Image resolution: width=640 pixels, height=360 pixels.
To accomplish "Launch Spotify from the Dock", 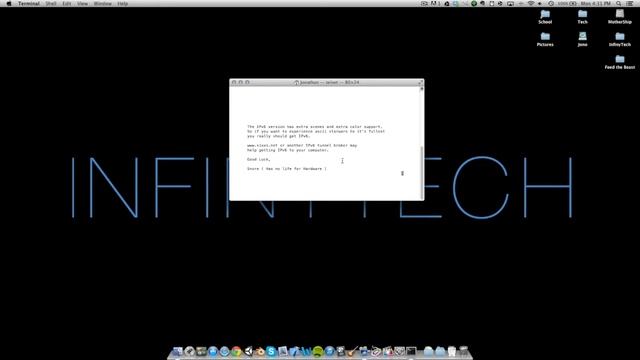I will pyautogui.click(x=318, y=351).
